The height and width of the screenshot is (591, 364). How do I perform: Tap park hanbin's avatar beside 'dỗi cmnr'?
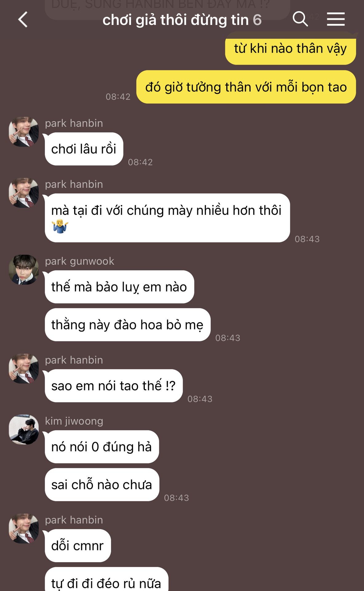(24, 528)
